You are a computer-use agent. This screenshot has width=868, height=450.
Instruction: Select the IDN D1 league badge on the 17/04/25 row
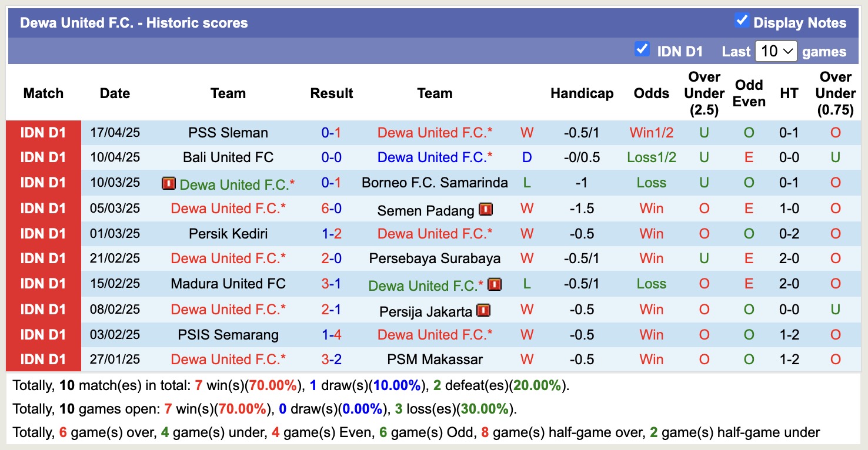(43, 132)
